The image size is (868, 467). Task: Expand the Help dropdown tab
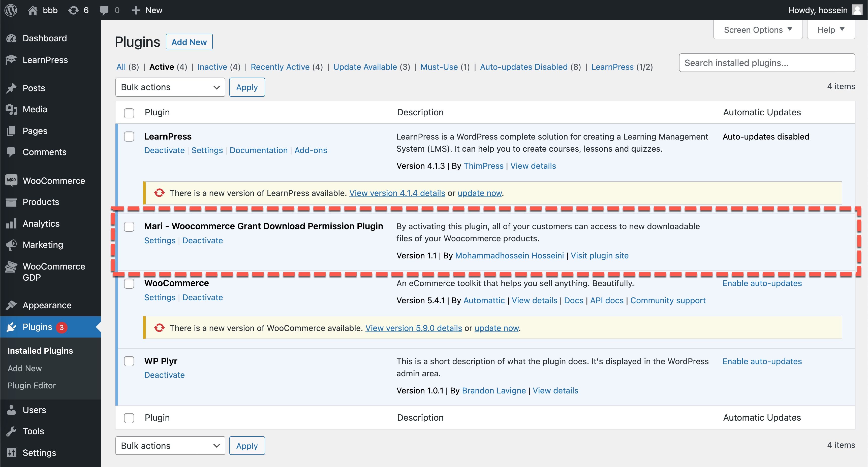831,30
